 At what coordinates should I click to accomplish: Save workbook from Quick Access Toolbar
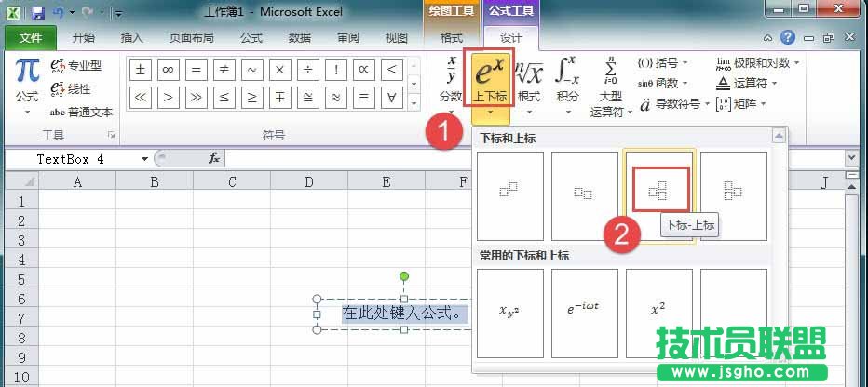tap(37, 12)
